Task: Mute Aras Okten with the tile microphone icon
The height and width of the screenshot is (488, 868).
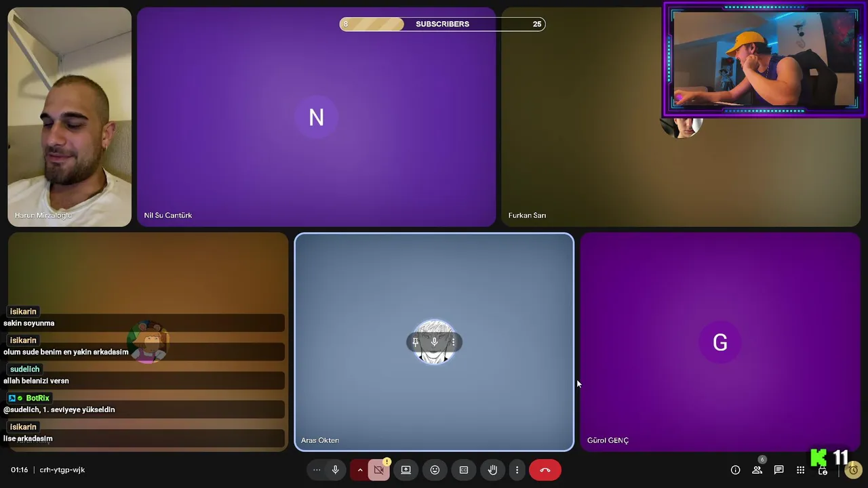Action: (435, 342)
